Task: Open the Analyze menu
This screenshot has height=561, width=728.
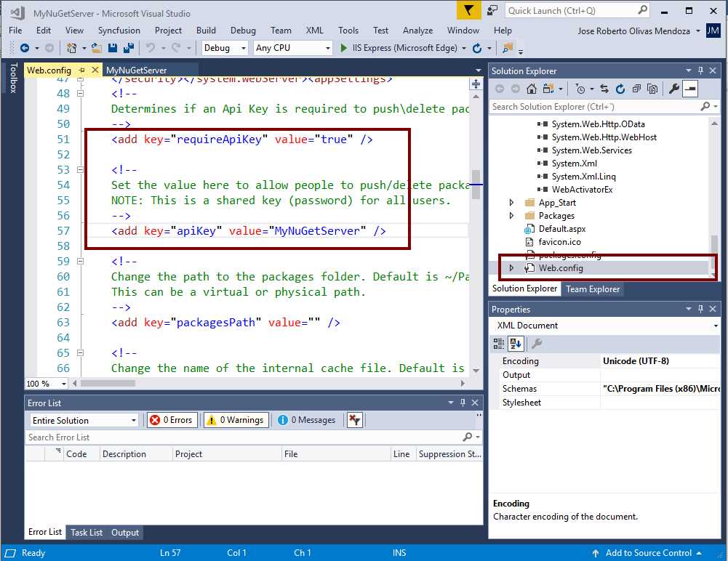Action: [417, 31]
